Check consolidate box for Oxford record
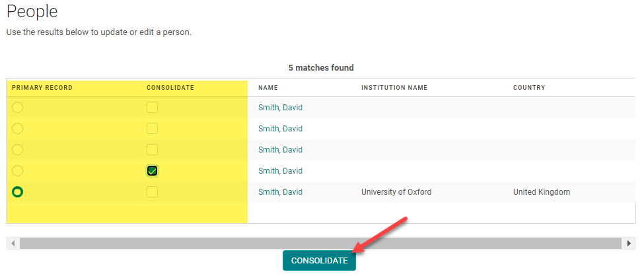Image resolution: width=644 pixels, height=276 pixels. click(x=153, y=192)
